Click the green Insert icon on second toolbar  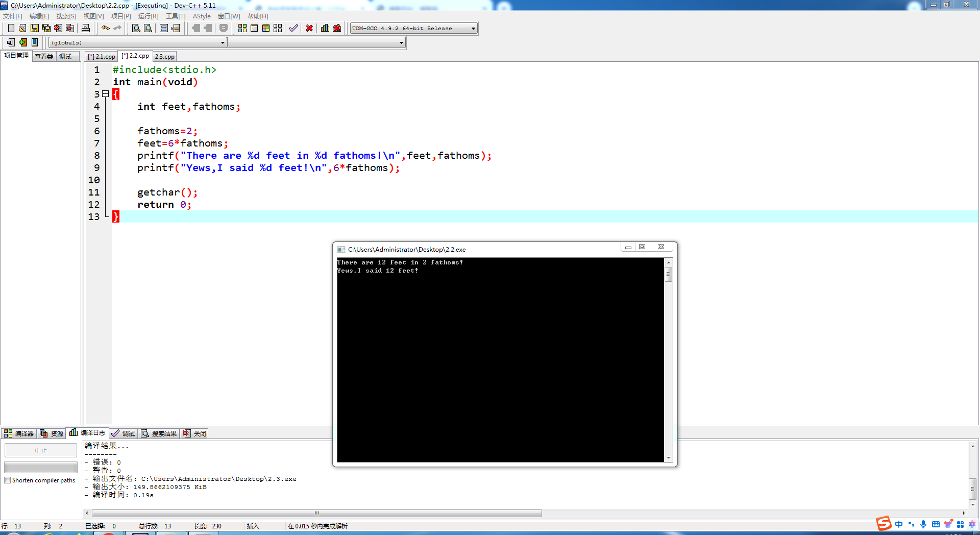tap(23, 42)
